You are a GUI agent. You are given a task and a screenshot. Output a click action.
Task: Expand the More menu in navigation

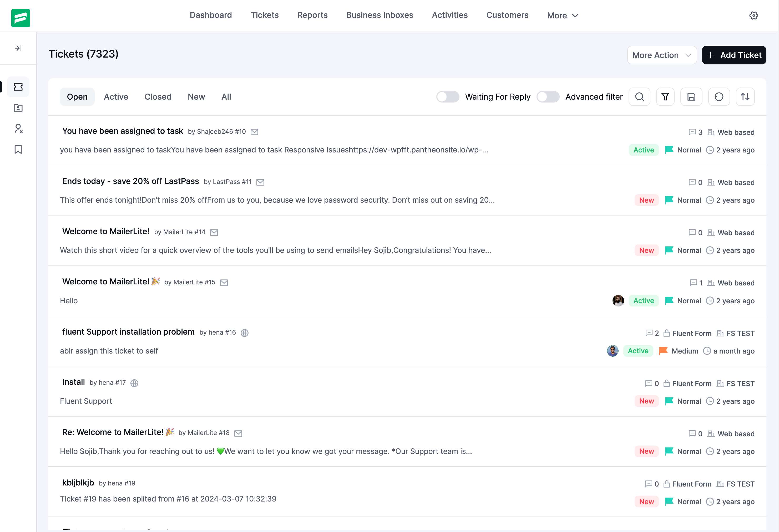coord(563,16)
